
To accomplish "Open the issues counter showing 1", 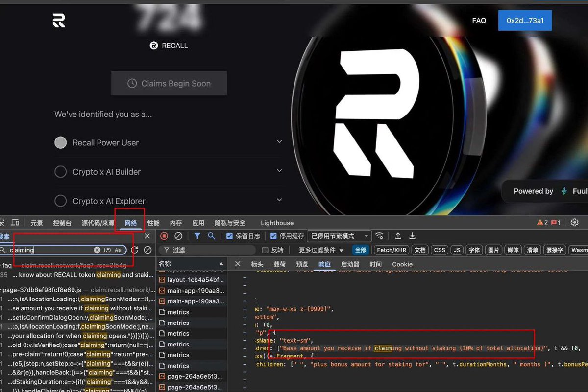I will point(556,223).
